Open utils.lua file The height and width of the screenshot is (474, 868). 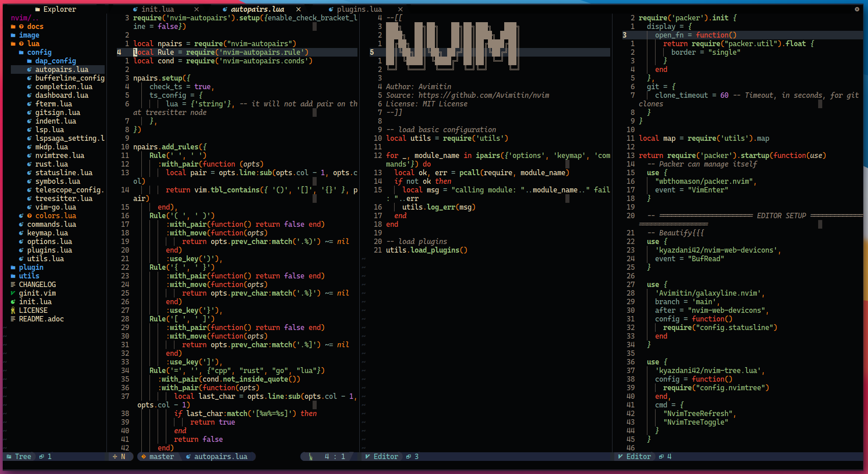(45, 259)
